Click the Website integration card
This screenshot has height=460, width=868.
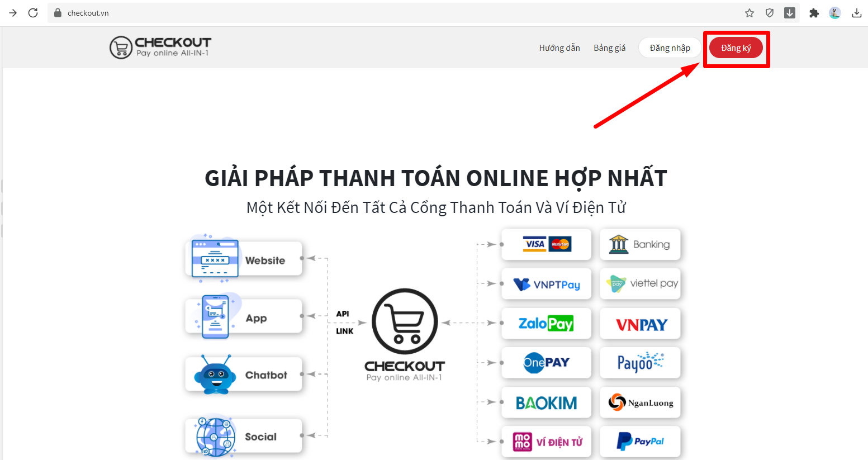(x=244, y=259)
